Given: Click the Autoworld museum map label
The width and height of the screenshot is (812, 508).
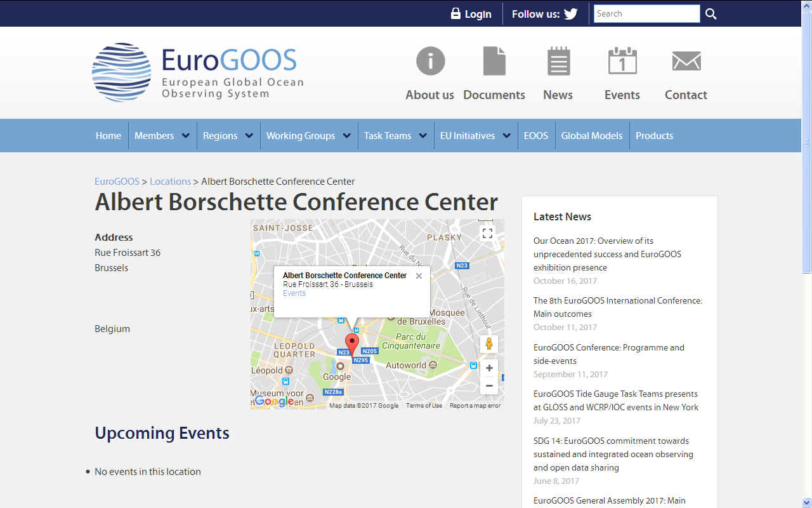Looking at the screenshot, I should point(406,365).
